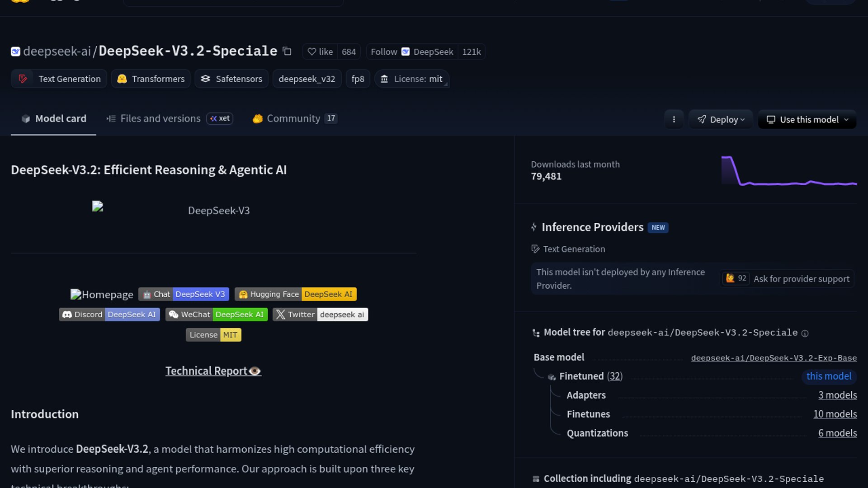Click Ask for provider support button
868x488 pixels.
(x=801, y=279)
